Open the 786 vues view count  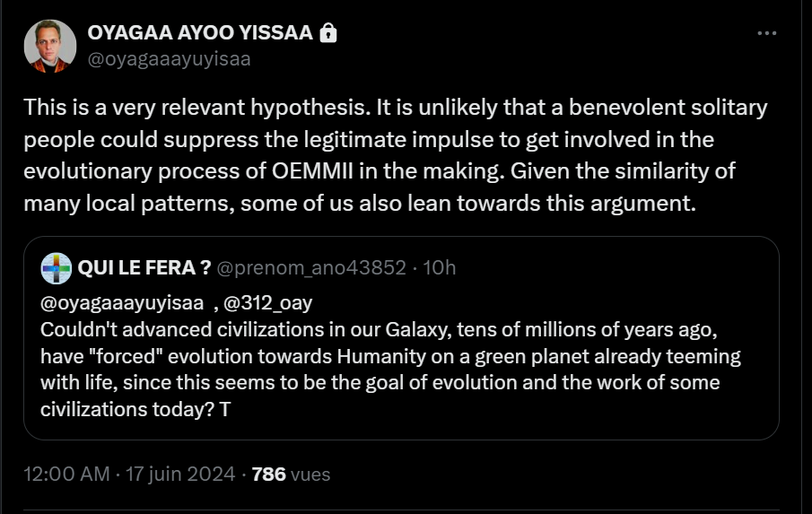click(x=292, y=474)
